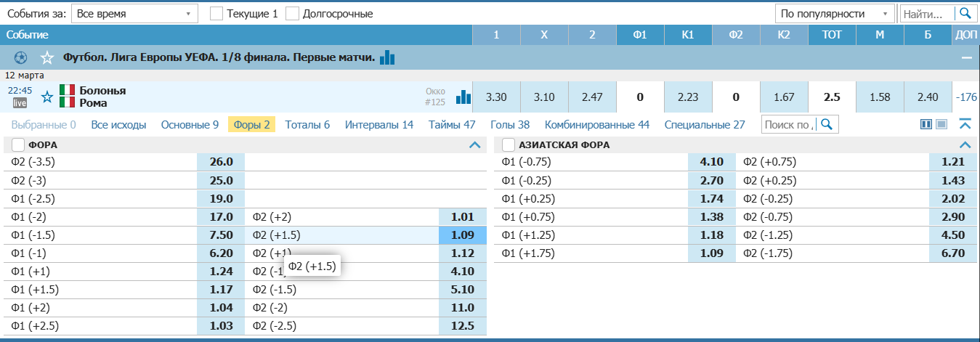
Task: Collapse the Азиатская фора section chevron
Action: tap(965, 144)
